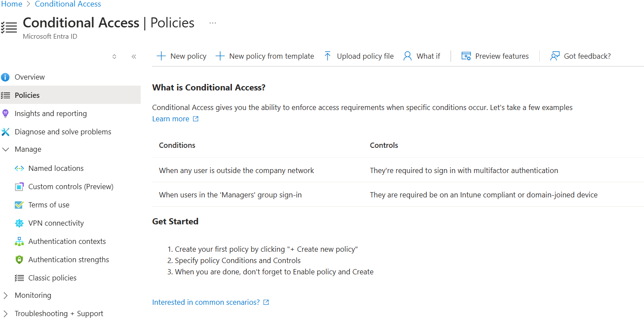Screen dimensions: 644x330
Task: Select Overview in the sidebar menu
Action: (x=30, y=77)
